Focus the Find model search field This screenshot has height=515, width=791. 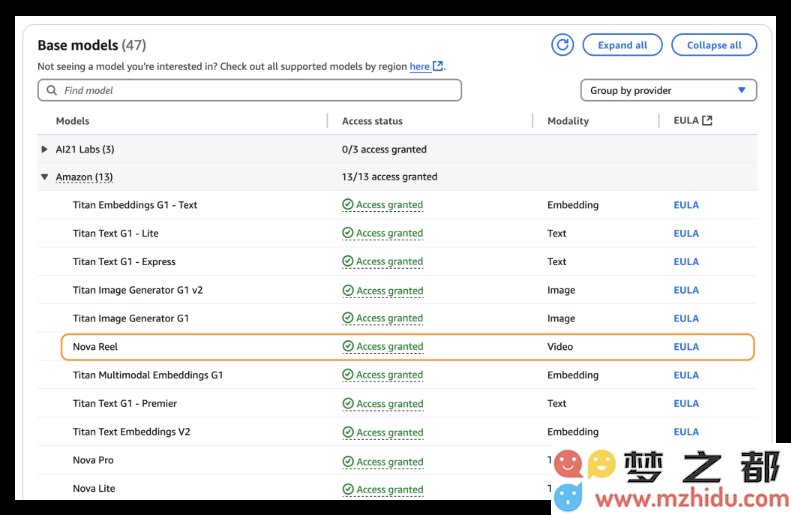click(x=250, y=90)
